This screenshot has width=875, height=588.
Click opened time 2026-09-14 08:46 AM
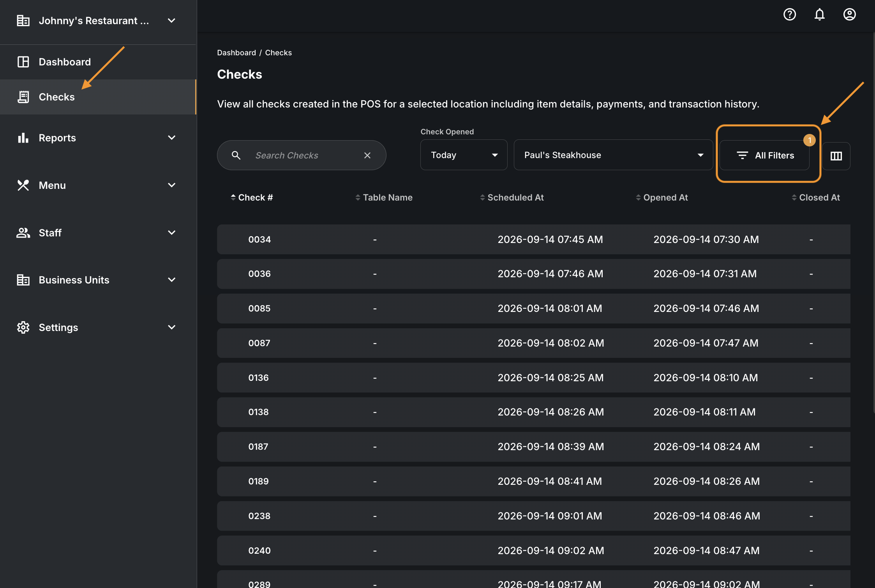(x=707, y=516)
